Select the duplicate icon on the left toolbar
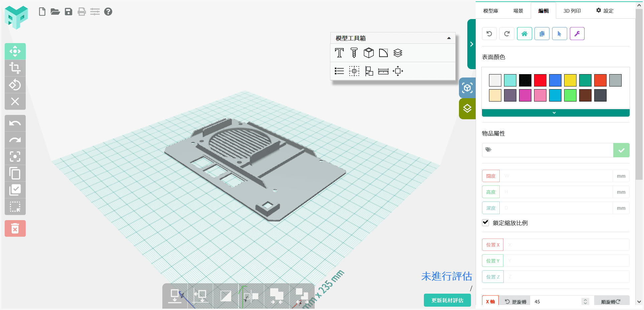The width and height of the screenshot is (644, 310). (15, 173)
